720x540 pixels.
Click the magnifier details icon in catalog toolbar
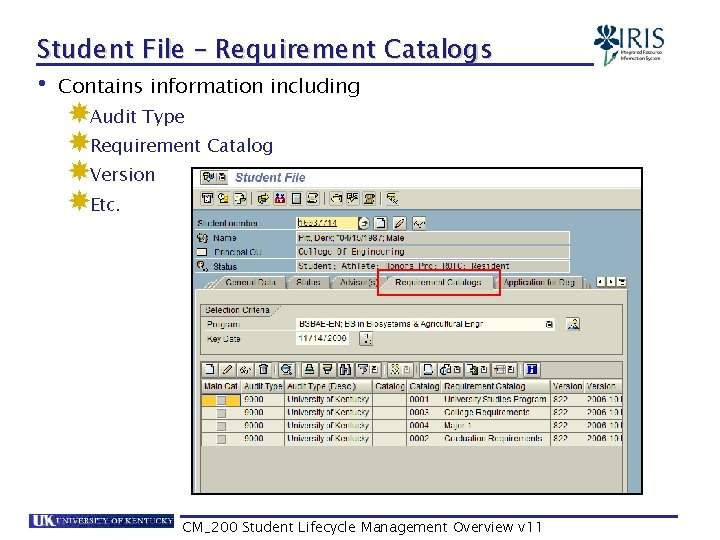[287, 369]
